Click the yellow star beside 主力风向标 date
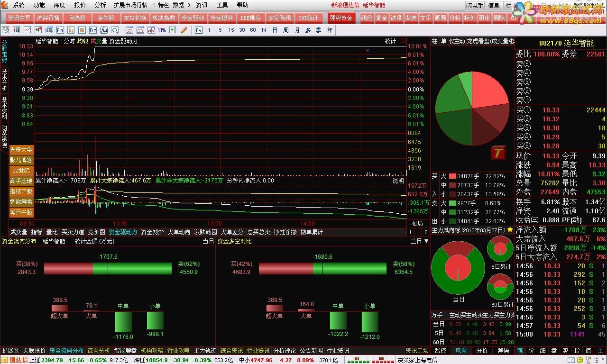Image resolution: width=607 pixels, height=364 pixels. tap(510, 230)
